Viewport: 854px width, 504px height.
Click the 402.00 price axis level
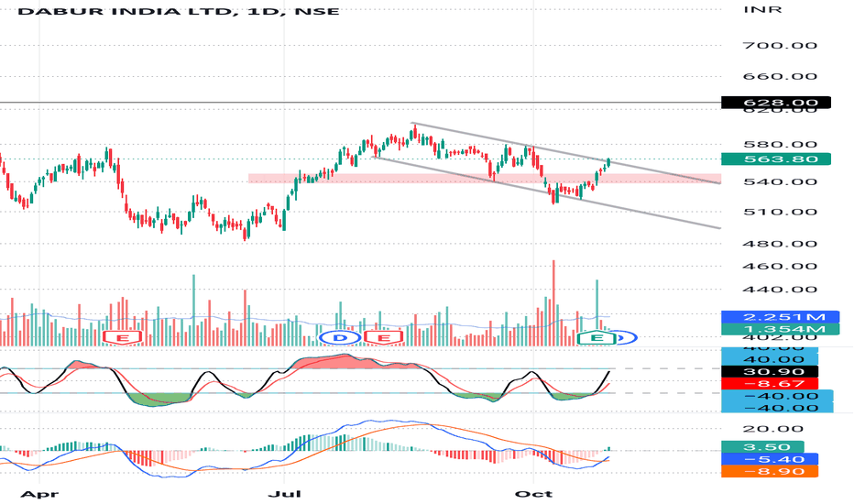[x=781, y=338]
